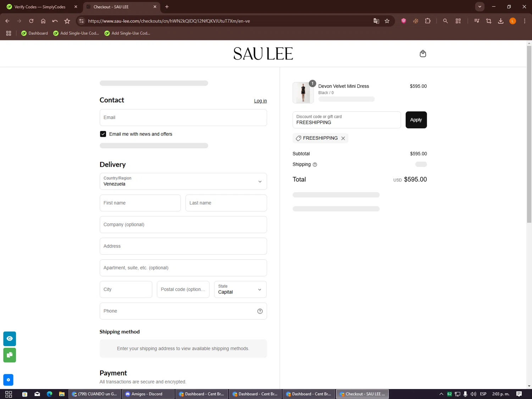Viewport: 532px width, 399px height.
Task: Click the Apply discount button
Action: 416,120
